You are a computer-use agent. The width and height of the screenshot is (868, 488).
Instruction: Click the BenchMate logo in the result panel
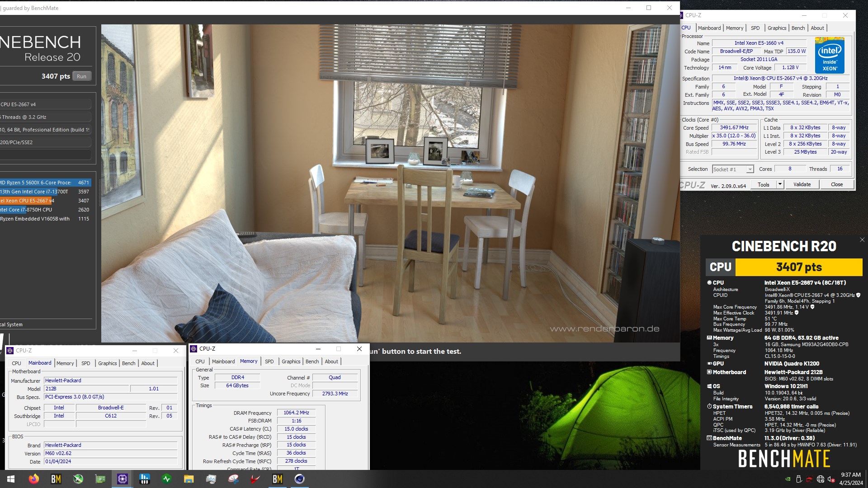pos(784,459)
